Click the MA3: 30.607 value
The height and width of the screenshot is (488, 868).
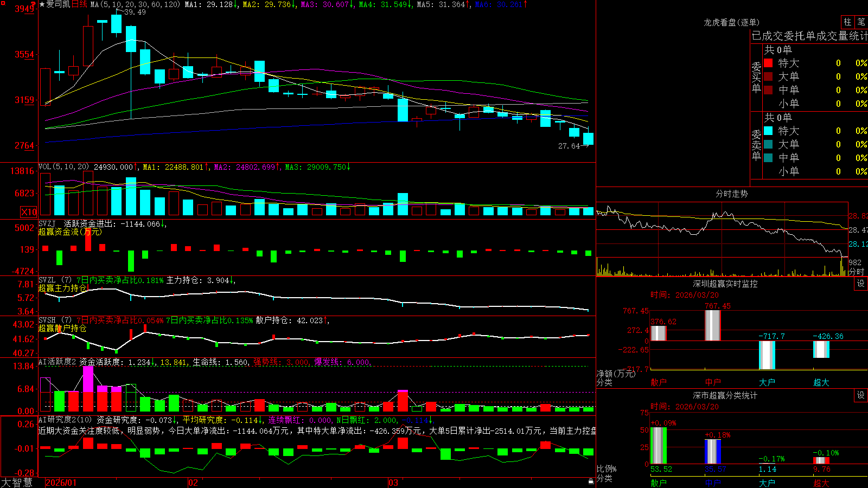(x=327, y=4)
